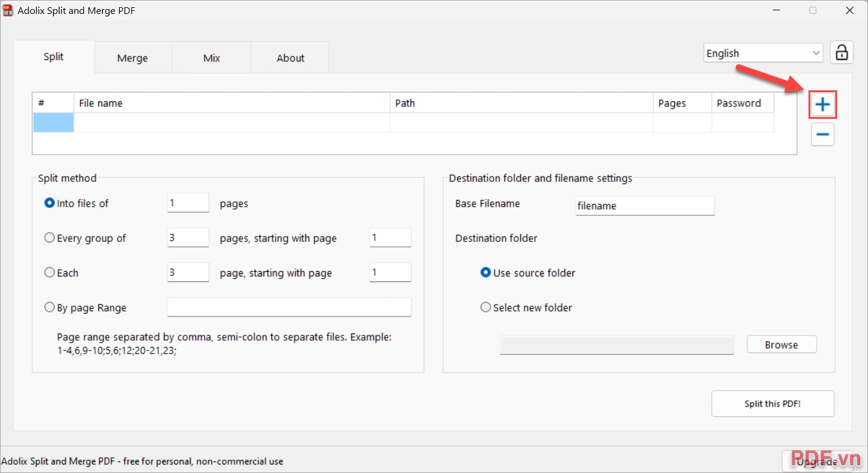Viewport: 868px width, 473px height.
Task: Click the plus icon to add a PDF
Action: coord(822,105)
